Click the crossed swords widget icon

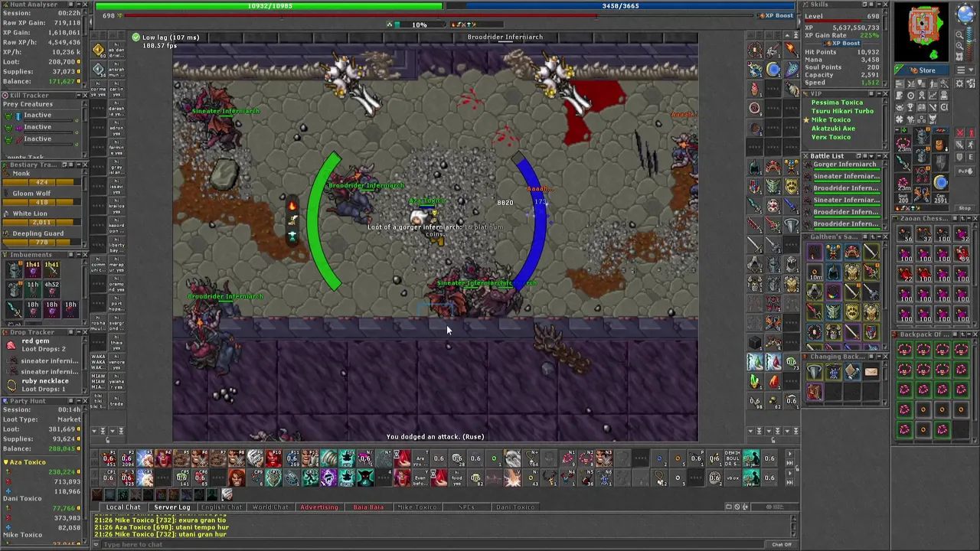point(933,106)
